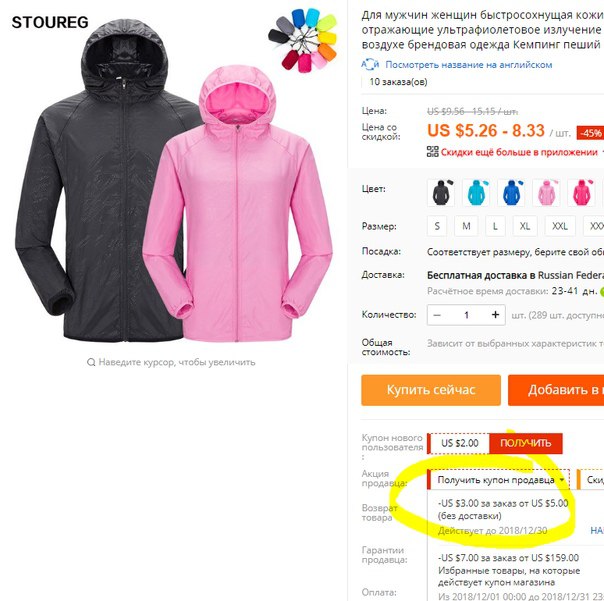
Task: Pick the light pink jacket color
Action: pyautogui.click(x=546, y=193)
